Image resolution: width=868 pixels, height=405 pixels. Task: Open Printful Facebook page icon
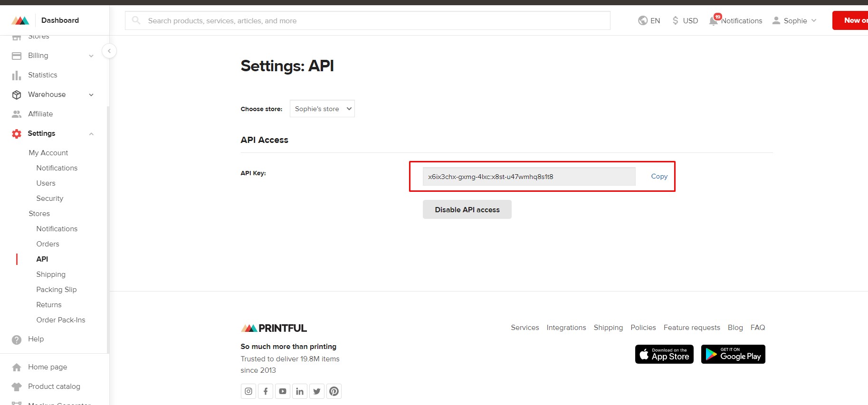pyautogui.click(x=266, y=391)
